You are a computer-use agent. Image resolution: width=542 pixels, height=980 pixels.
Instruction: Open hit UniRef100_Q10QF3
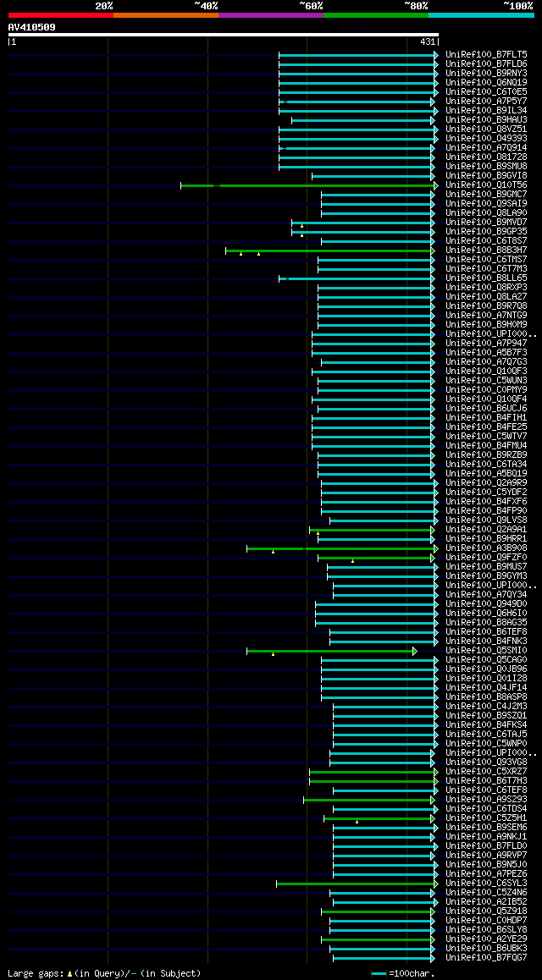point(486,372)
